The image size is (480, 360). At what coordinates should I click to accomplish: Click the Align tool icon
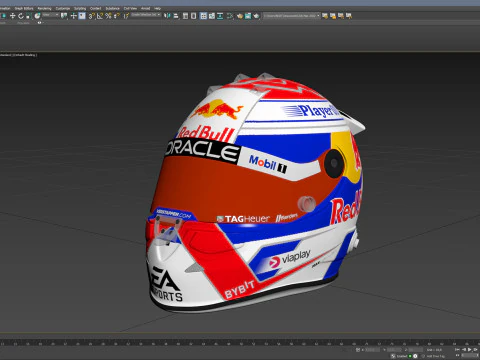pyautogui.click(x=176, y=16)
